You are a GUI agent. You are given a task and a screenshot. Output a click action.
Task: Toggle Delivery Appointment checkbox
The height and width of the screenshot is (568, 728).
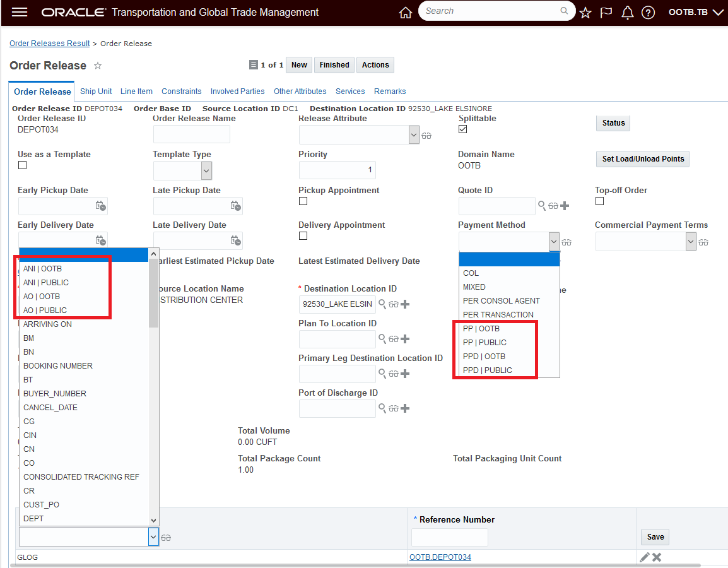point(303,236)
